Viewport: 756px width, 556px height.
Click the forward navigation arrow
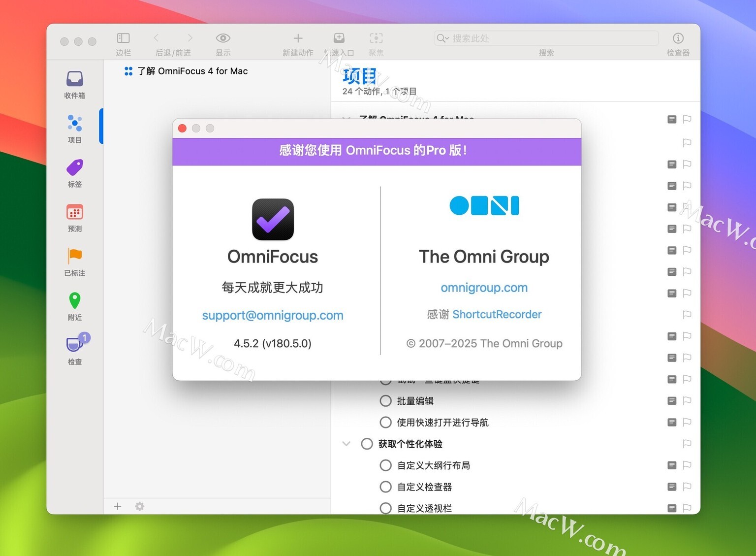pos(190,38)
